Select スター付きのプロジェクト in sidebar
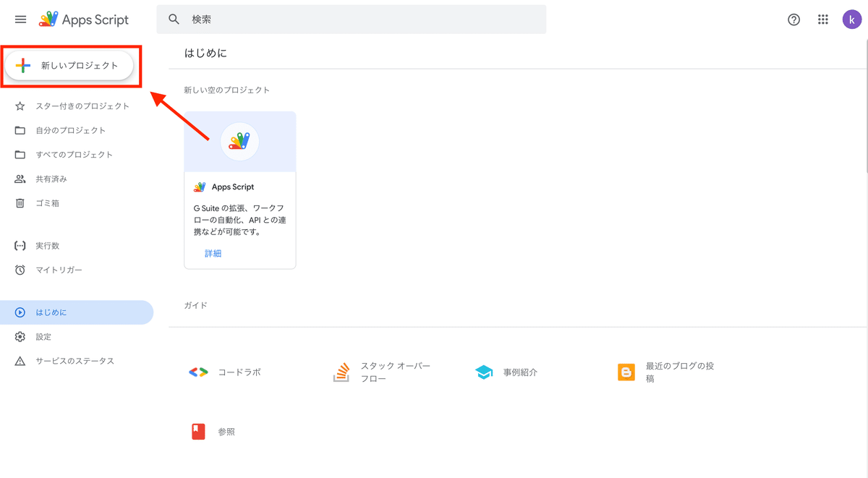Image resolution: width=868 pixels, height=478 pixels. pos(82,106)
